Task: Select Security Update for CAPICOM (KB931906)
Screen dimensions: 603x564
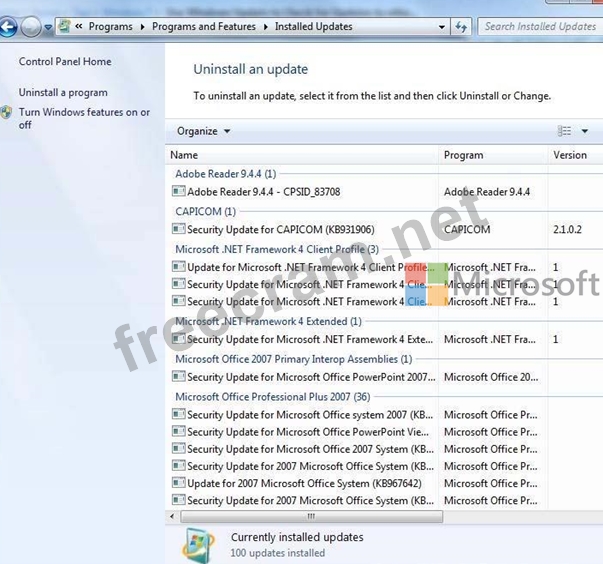Action: pyautogui.click(x=281, y=230)
